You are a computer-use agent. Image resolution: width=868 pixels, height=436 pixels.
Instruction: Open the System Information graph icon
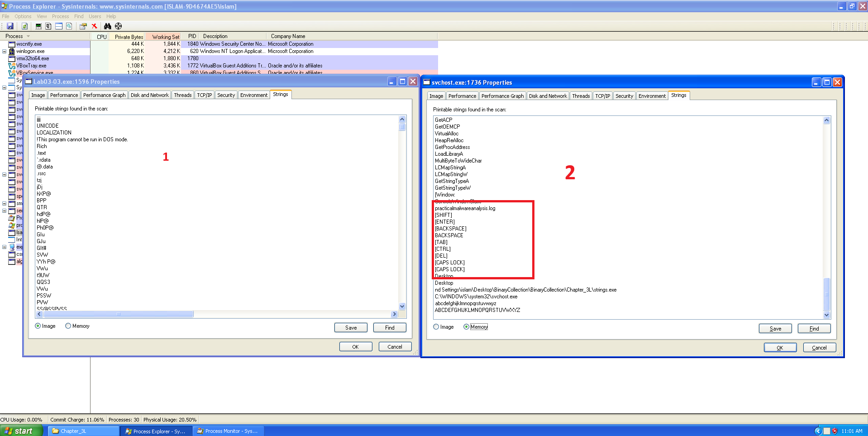[x=38, y=26]
